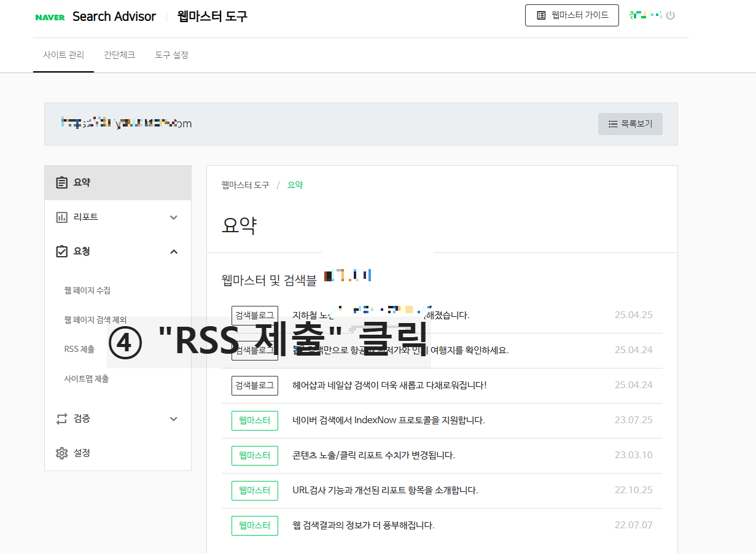The width and height of the screenshot is (756, 554).
Task: Open the 웹마스터 가이드 button
Action: click(x=572, y=15)
